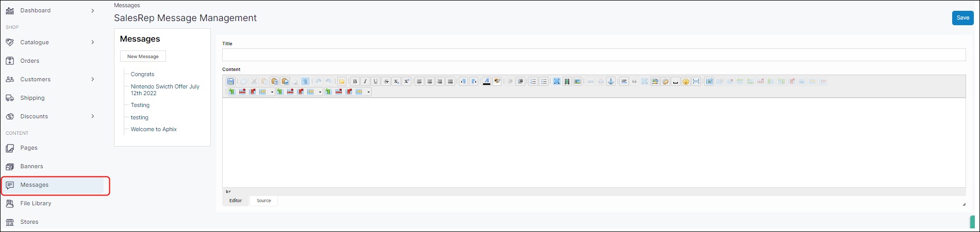This screenshot has height=232, width=980.
Task: Click the save icon in editor toolbar
Action: coord(230,81)
